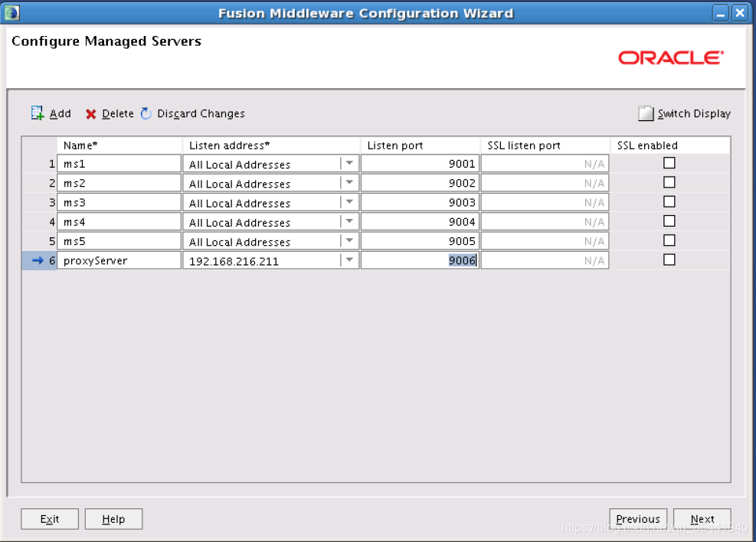Screen dimensions: 756x542
Task: Open listen address dropdown for ms2
Action: tap(349, 183)
